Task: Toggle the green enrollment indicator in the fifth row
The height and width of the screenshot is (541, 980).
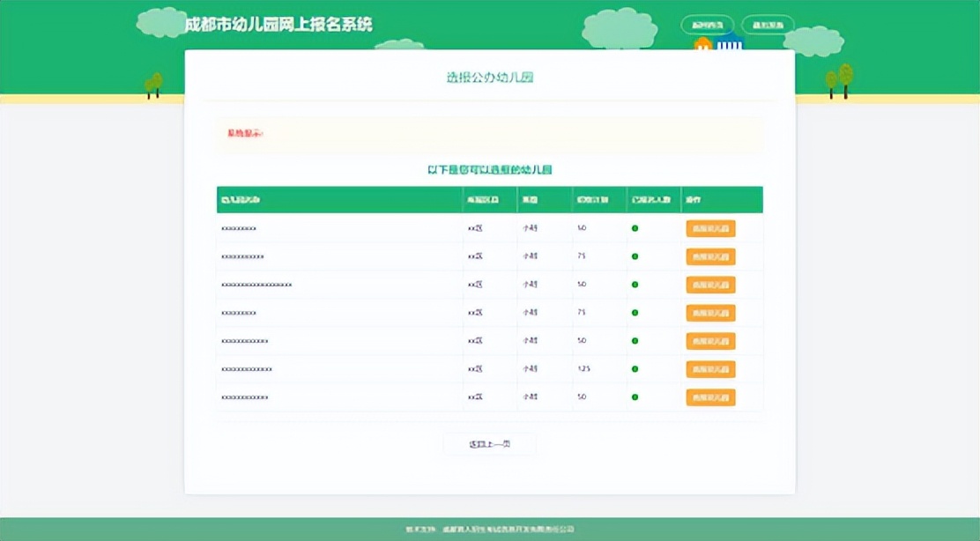Action: click(x=636, y=341)
